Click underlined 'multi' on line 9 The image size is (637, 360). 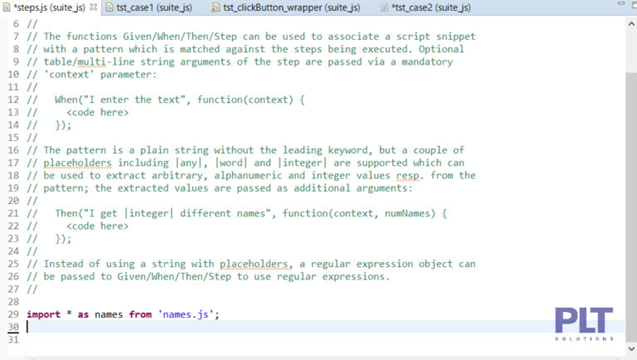coord(91,61)
